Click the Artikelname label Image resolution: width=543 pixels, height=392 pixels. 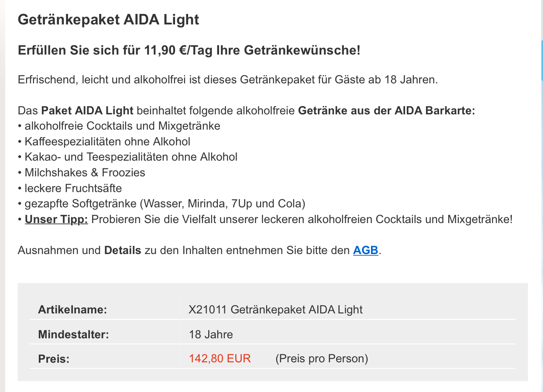tap(72, 310)
